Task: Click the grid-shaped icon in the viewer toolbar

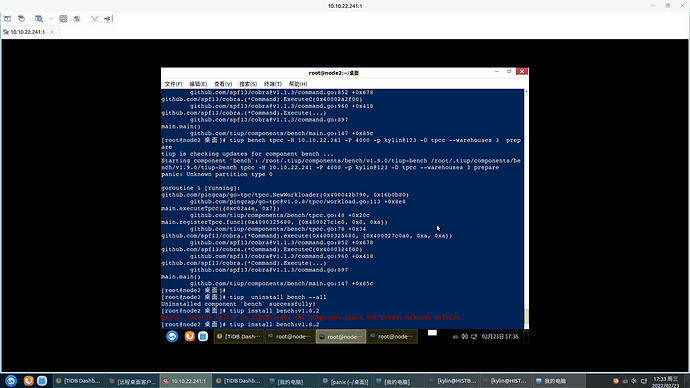Action: click(63, 18)
